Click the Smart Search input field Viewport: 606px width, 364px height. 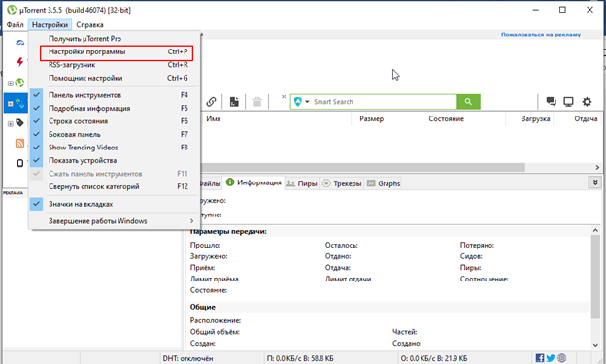384,102
